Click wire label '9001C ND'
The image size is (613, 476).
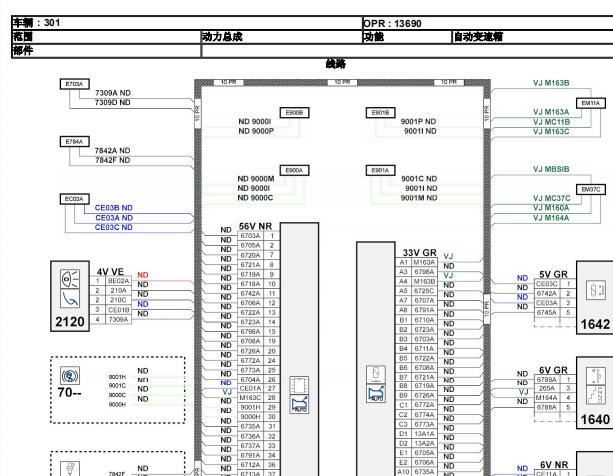[419, 179]
